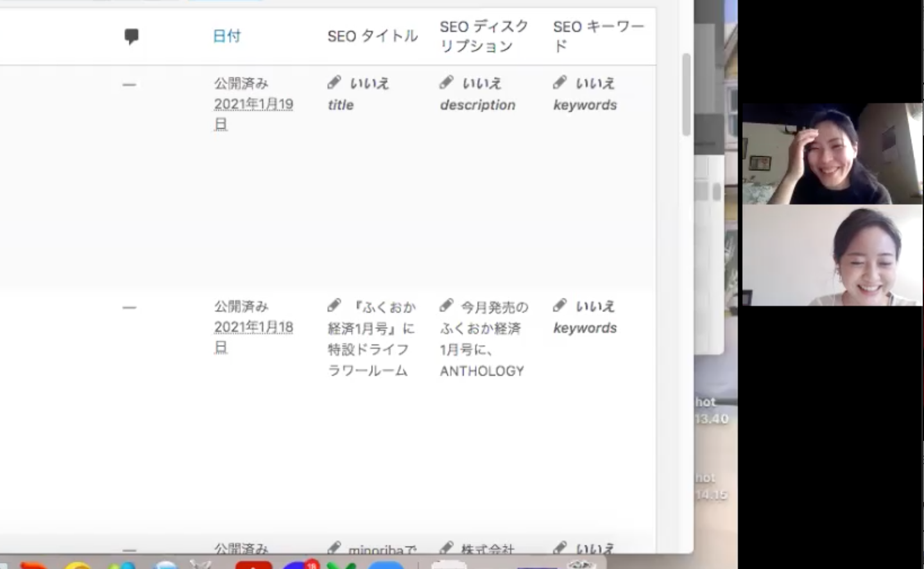
Task: Click the 'keywords' placeholder in January 18 row
Action: click(585, 328)
